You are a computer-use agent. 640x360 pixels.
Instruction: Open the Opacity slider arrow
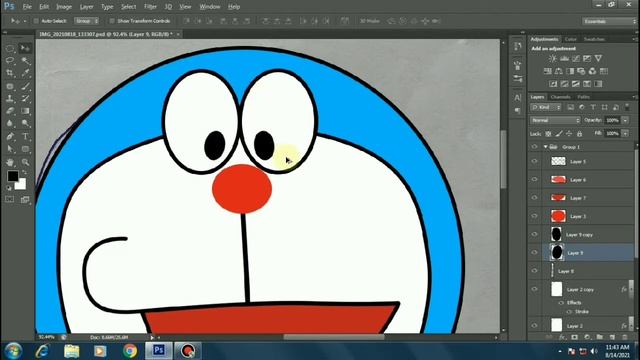coord(625,120)
